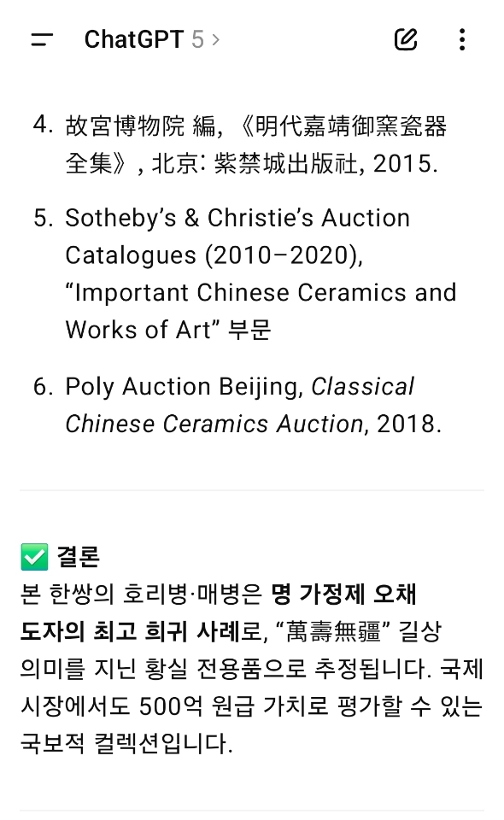Tap the italic Chinese Ceramics Auction title
The width and height of the screenshot is (504, 820).
click(214, 425)
